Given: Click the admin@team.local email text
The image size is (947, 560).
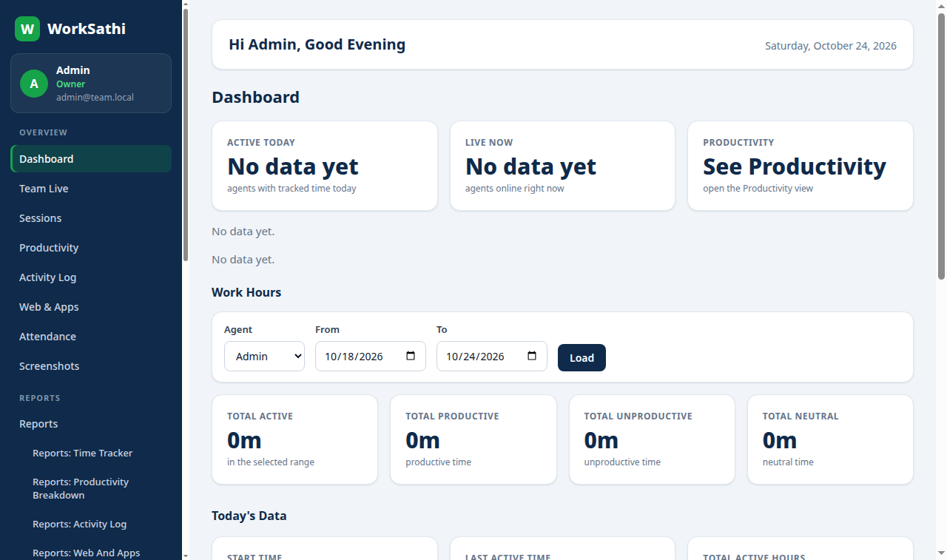Looking at the screenshot, I should pyautogui.click(x=95, y=98).
